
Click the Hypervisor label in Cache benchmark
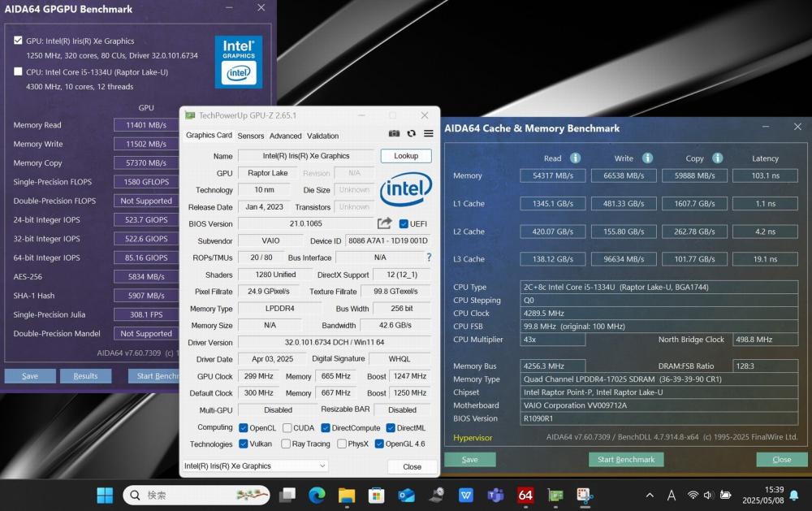[x=473, y=437]
